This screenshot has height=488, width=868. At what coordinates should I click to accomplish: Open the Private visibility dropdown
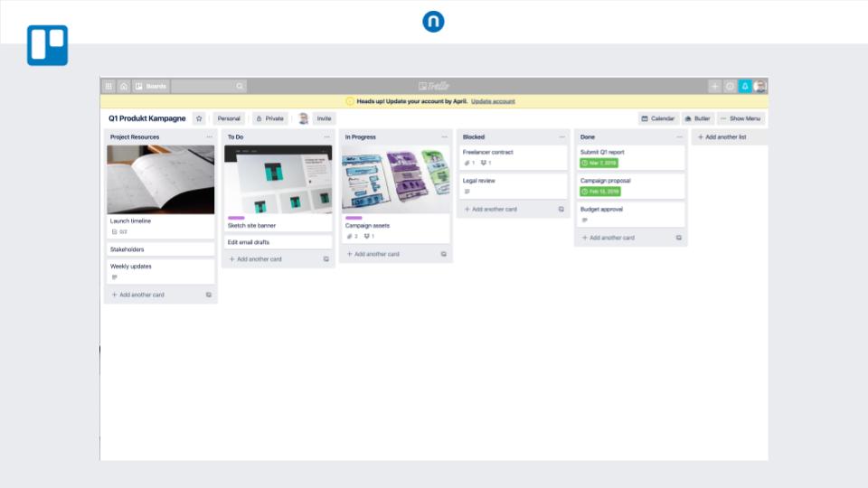point(269,118)
